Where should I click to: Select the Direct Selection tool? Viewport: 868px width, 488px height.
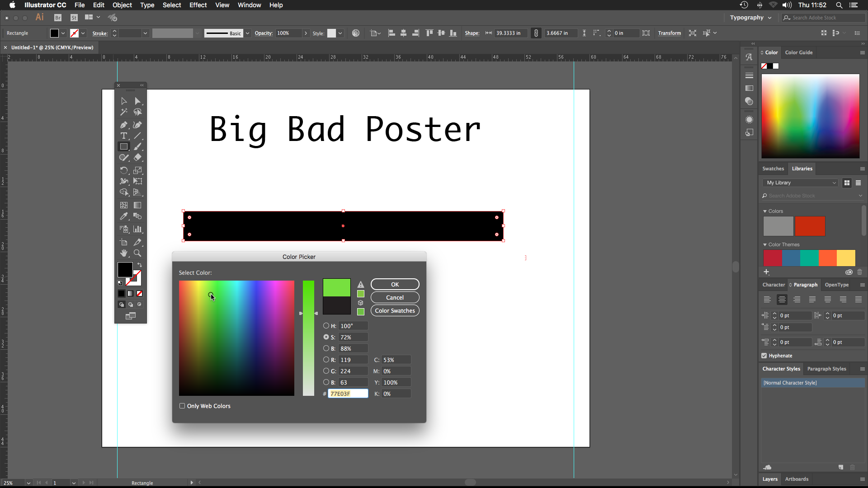click(137, 101)
